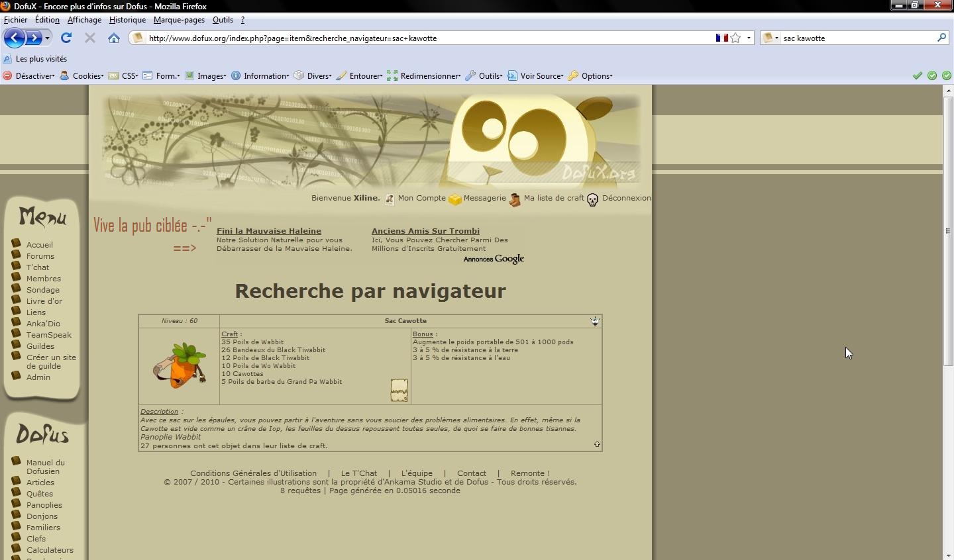
Task: Open the Affichage menu
Action: tap(84, 20)
